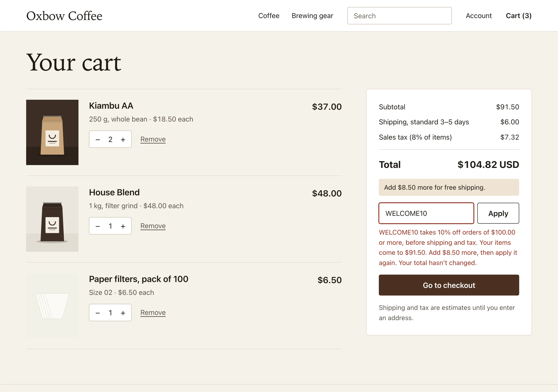Open Cart (3) in the header
Image resolution: width=558 pixels, height=392 pixels.
(519, 16)
